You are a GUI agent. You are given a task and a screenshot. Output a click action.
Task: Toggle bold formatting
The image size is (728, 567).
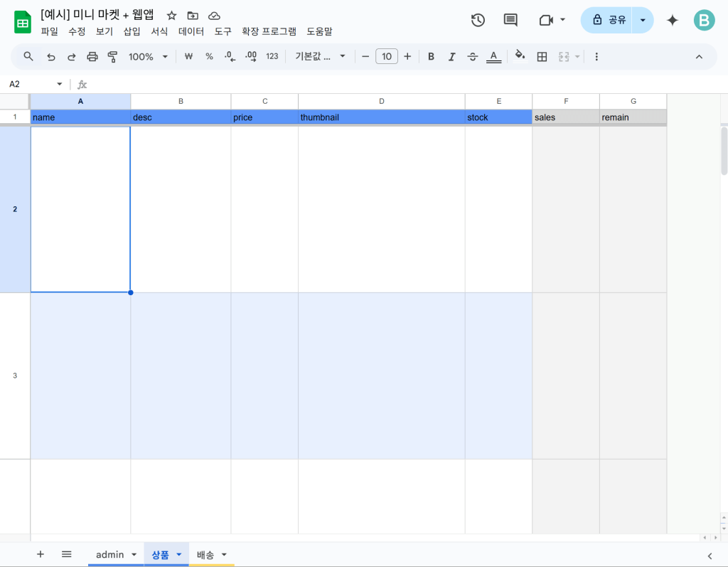(x=431, y=57)
